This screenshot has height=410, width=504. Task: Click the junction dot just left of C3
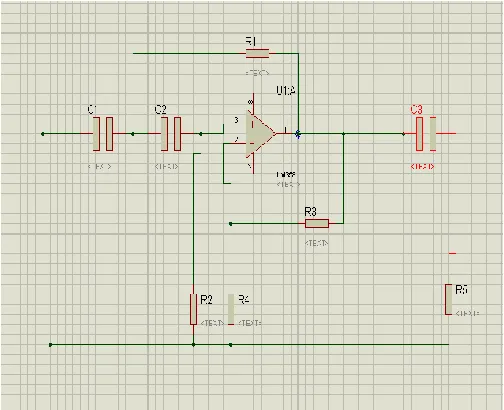pyautogui.click(x=403, y=134)
